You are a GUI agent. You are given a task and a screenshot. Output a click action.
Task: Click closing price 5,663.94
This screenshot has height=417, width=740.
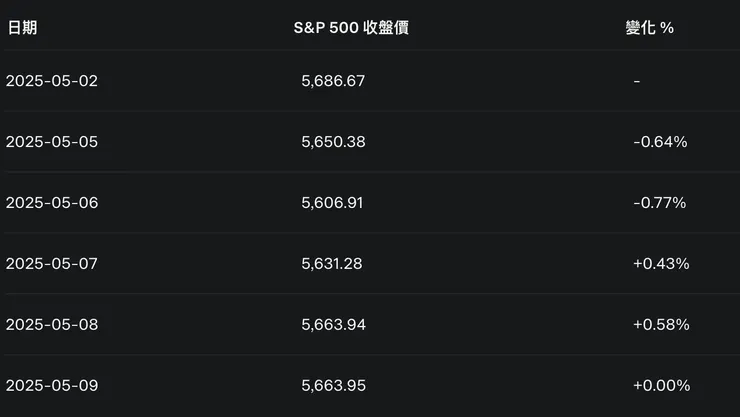[333, 325]
